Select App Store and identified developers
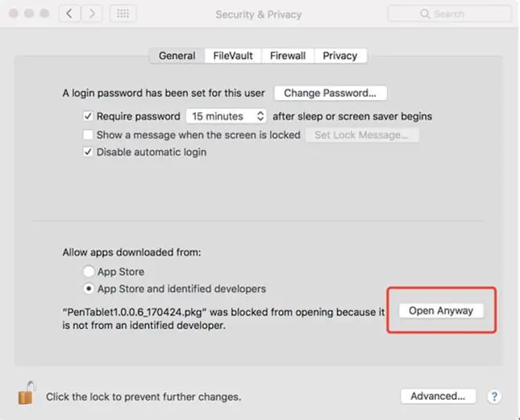 [x=89, y=289]
